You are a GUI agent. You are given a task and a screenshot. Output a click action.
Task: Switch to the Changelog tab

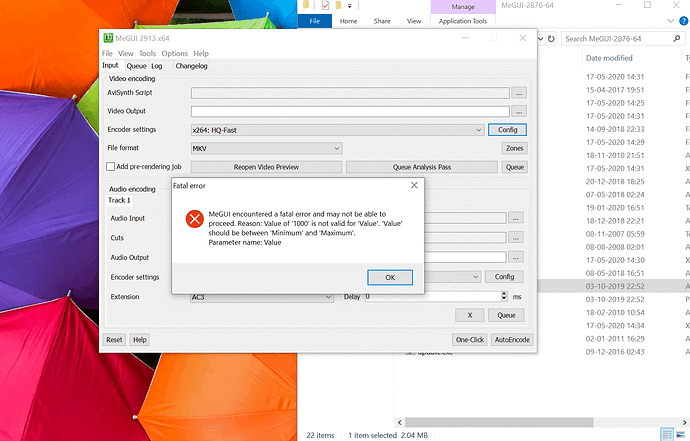(x=191, y=66)
